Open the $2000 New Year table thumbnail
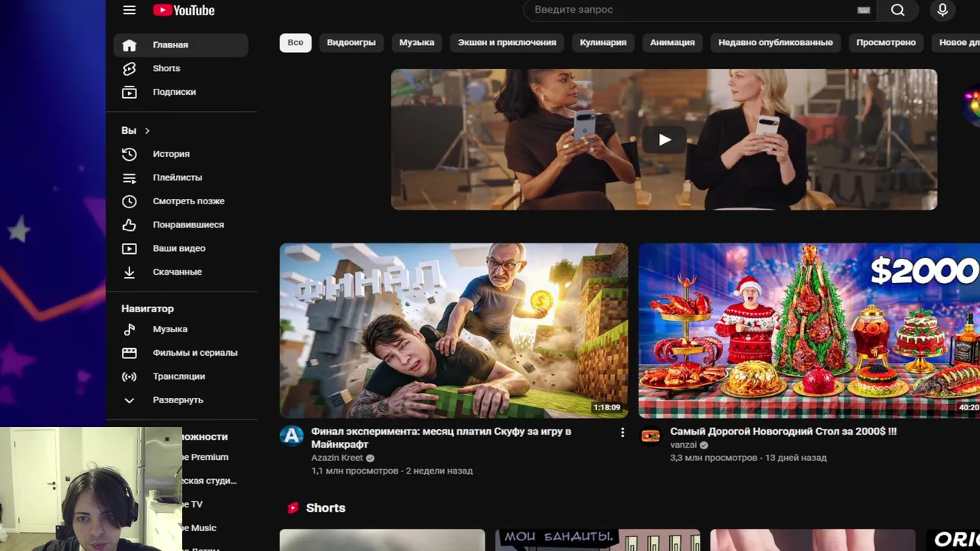 tap(809, 331)
